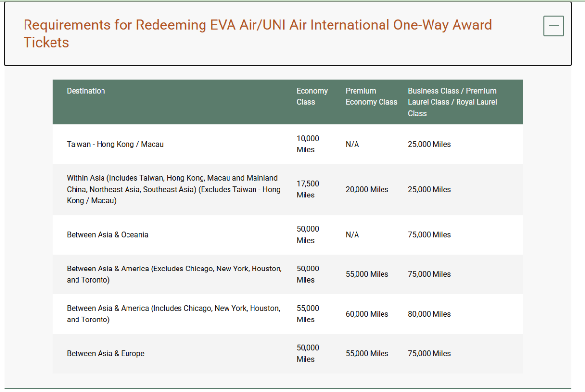The image size is (585, 392).
Task: Click '75,000 Miles' in Asia & Oceania row
Action: pyautogui.click(x=429, y=235)
